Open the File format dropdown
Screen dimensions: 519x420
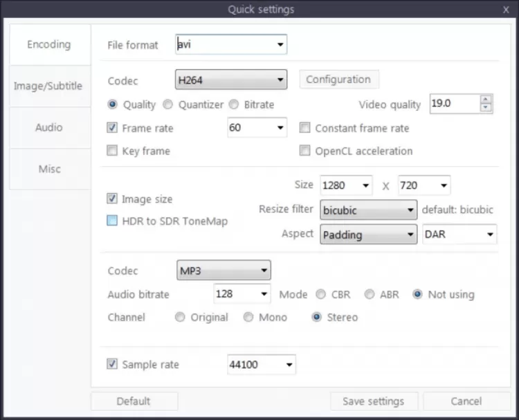tap(280, 46)
